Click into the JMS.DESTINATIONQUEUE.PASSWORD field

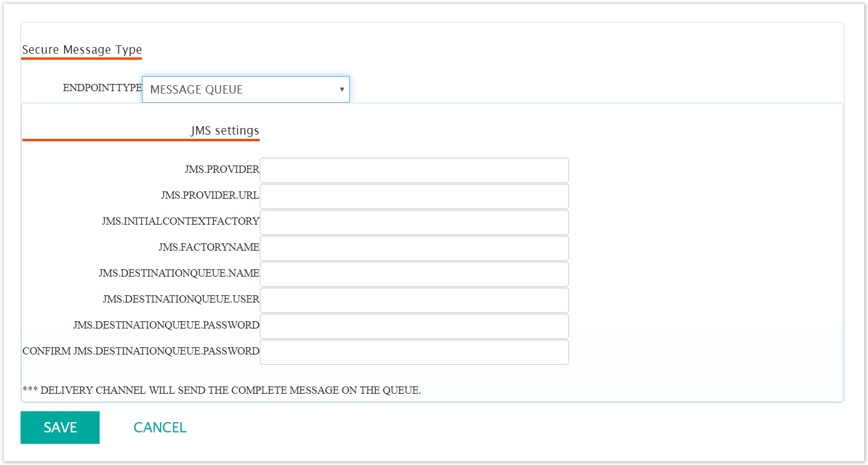(x=414, y=325)
